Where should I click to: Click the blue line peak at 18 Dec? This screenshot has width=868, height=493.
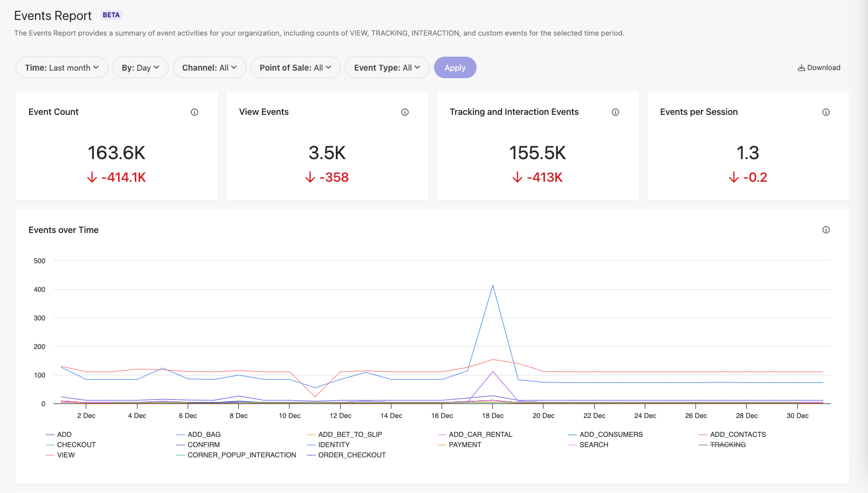492,286
